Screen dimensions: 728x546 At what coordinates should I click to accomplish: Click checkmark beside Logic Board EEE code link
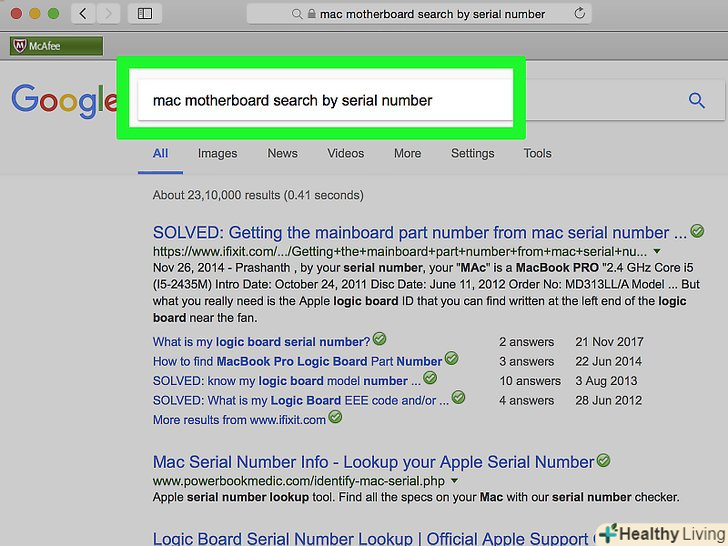point(458,397)
